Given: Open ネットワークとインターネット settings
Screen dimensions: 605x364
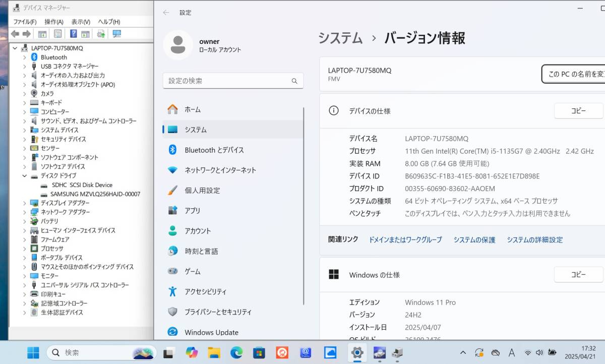Looking at the screenshot, I should click(233, 170).
